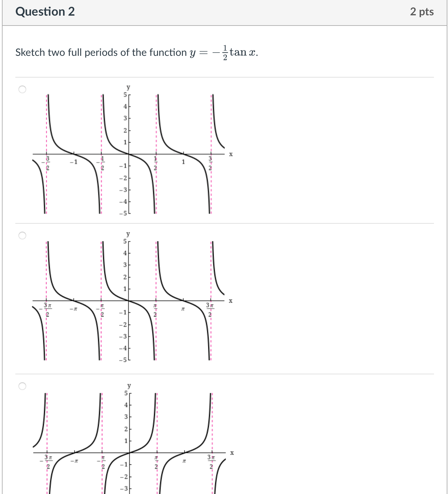Select the second answer choice radio button
The image size is (448, 494).
click(x=22, y=236)
